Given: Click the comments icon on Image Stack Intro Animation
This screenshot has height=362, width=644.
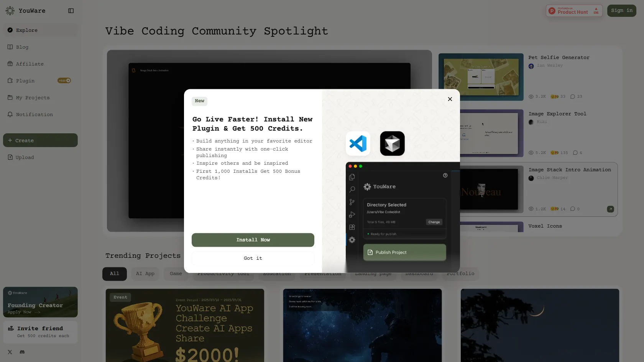Looking at the screenshot, I should (572, 209).
